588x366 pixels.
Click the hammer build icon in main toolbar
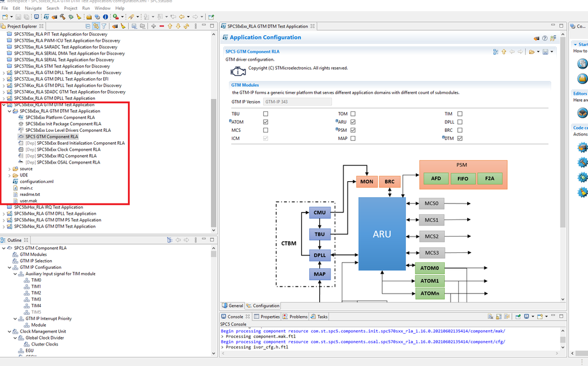tap(62, 17)
